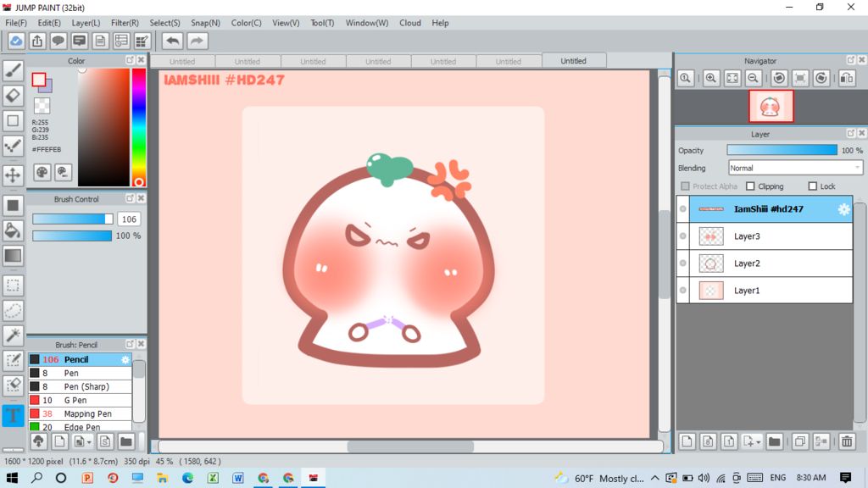Click the Navigator flip canvas icon
868x488 pixels.
click(x=847, y=78)
